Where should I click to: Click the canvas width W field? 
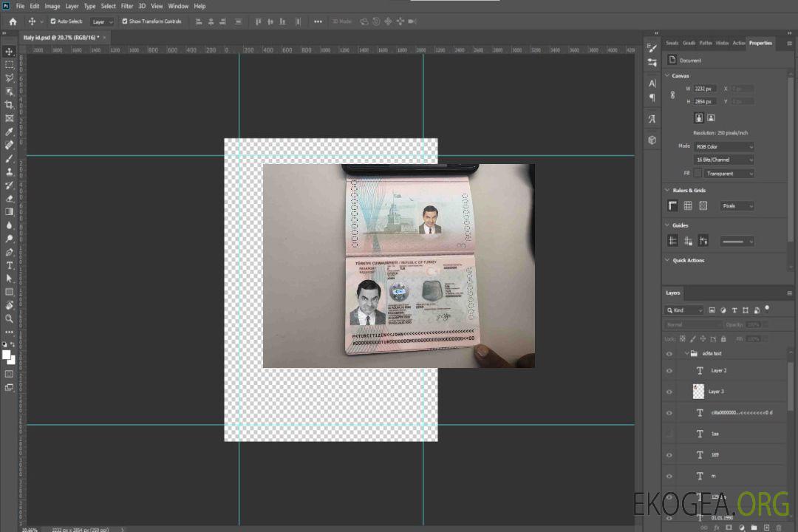tap(706, 89)
